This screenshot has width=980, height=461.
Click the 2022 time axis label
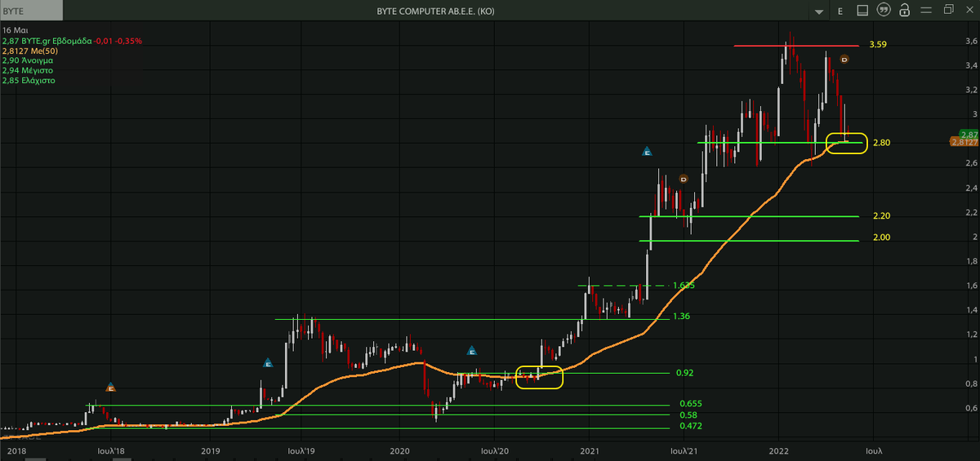click(x=779, y=450)
